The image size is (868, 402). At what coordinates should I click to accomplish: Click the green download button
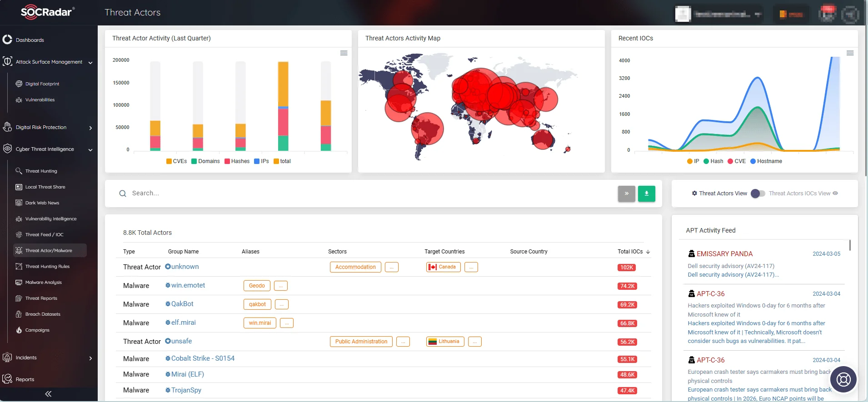(646, 194)
